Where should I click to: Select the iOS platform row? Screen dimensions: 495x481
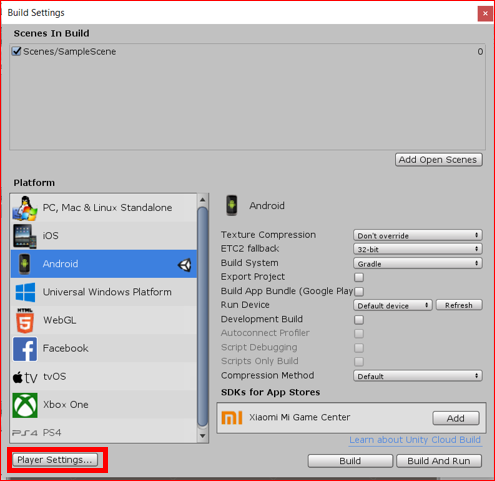tap(104, 236)
